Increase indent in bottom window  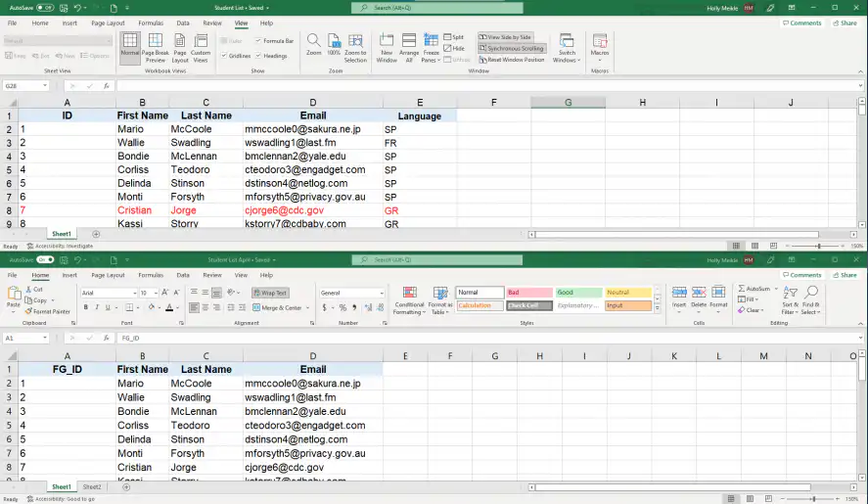tap(242, 307)
